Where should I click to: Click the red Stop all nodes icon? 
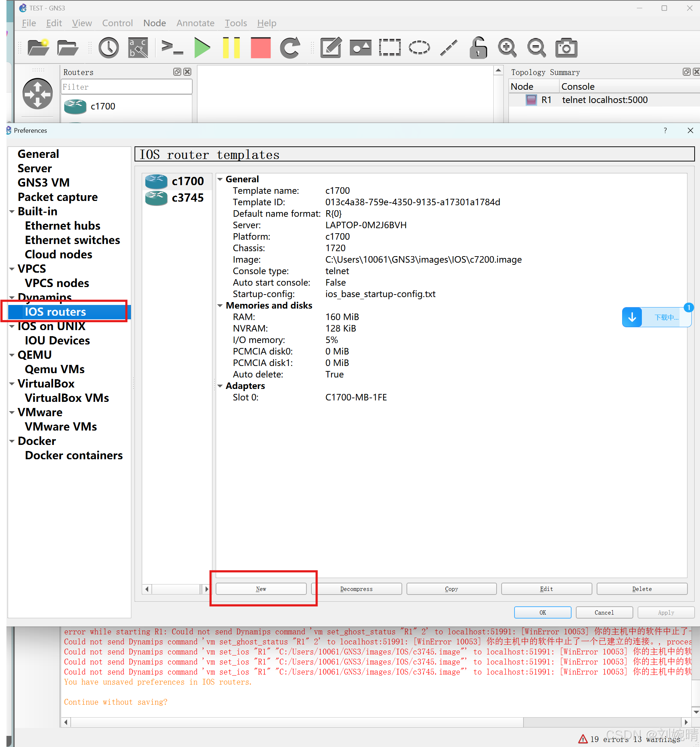(x=260, y=48)
